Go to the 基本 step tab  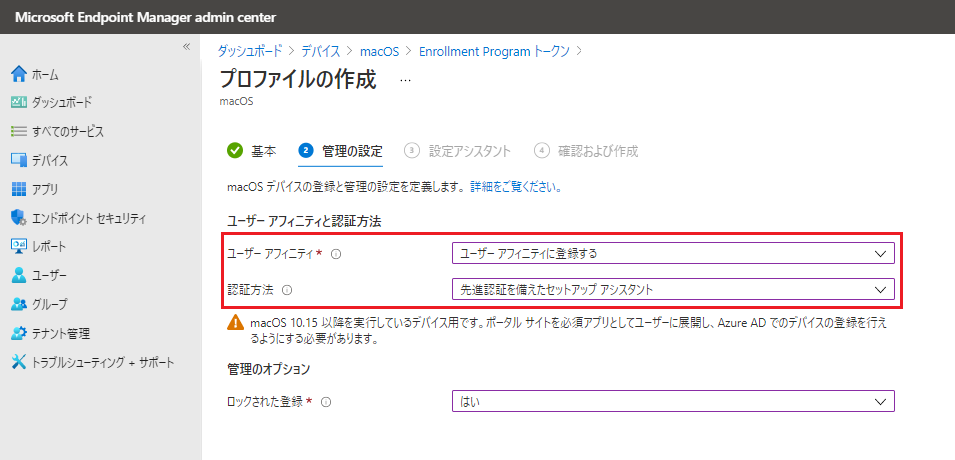pos(251,151)
